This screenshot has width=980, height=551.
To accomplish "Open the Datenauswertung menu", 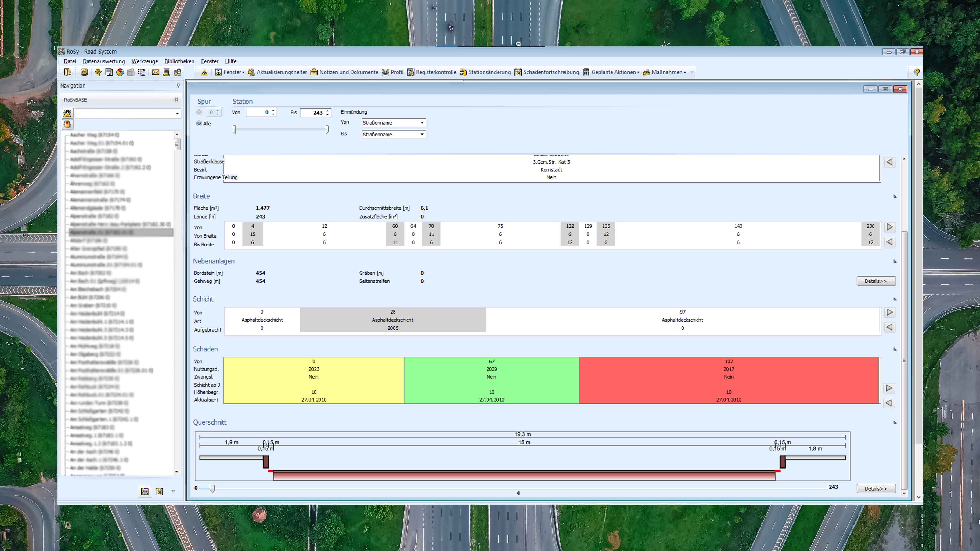I will pos(103,61).
